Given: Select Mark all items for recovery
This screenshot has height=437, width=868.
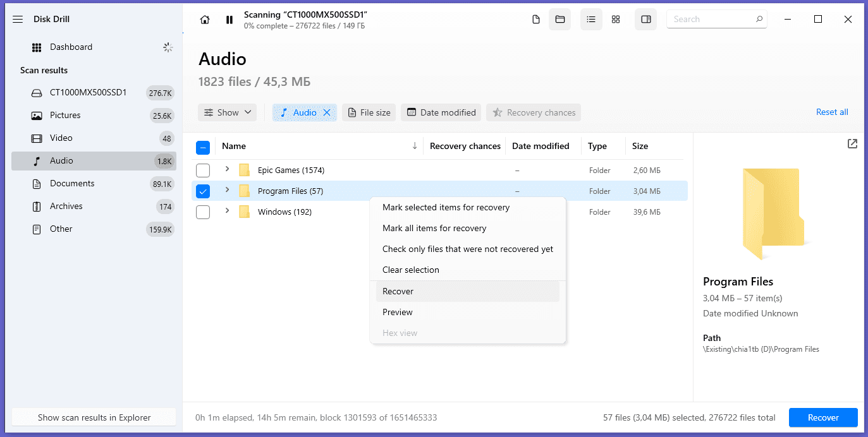Looking at the screenshot, I should [x=434, y=228].
